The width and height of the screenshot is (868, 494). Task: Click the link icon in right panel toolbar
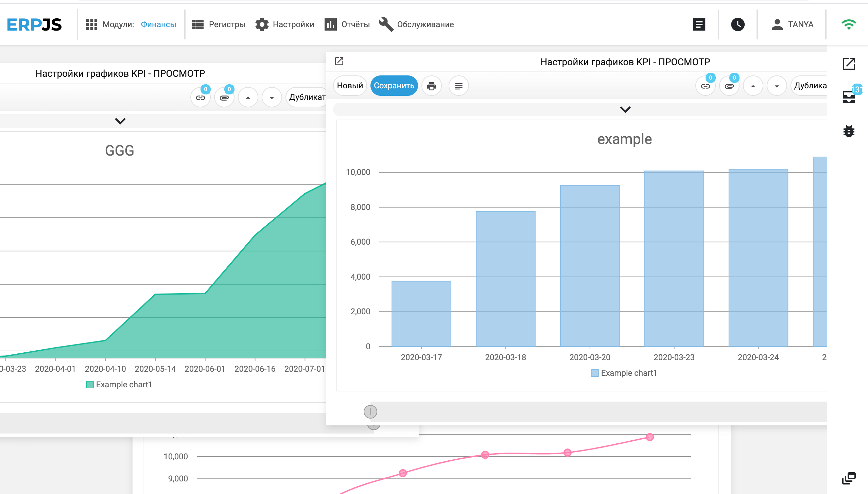coord(705,86)
